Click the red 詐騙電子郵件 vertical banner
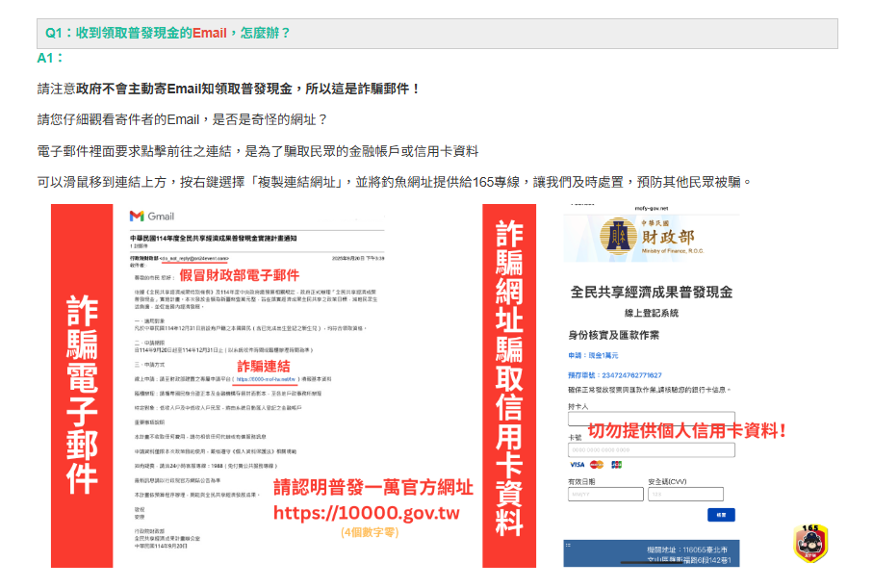Screen dimensions: 873x588 pyautogui.click(x=82, y=386)
